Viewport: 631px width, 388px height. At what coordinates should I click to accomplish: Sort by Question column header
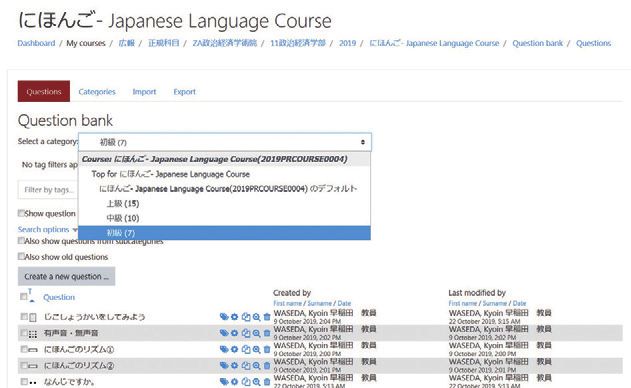click(x=59, y=297)
